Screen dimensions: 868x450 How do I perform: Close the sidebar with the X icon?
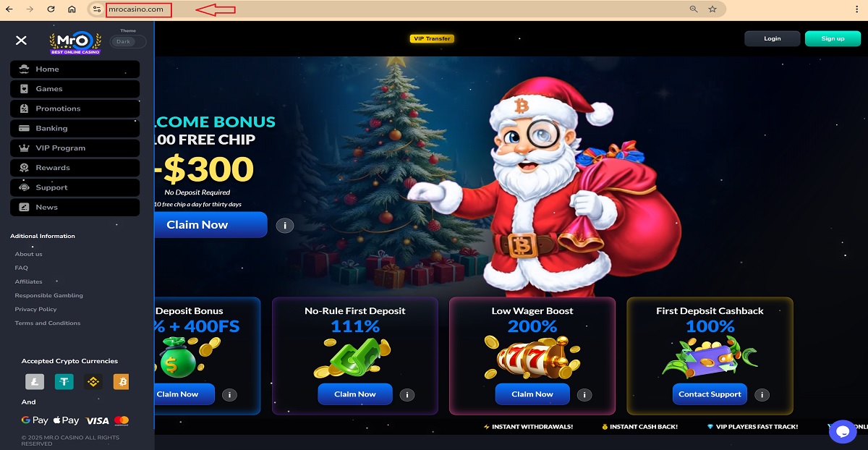[21, 41]
